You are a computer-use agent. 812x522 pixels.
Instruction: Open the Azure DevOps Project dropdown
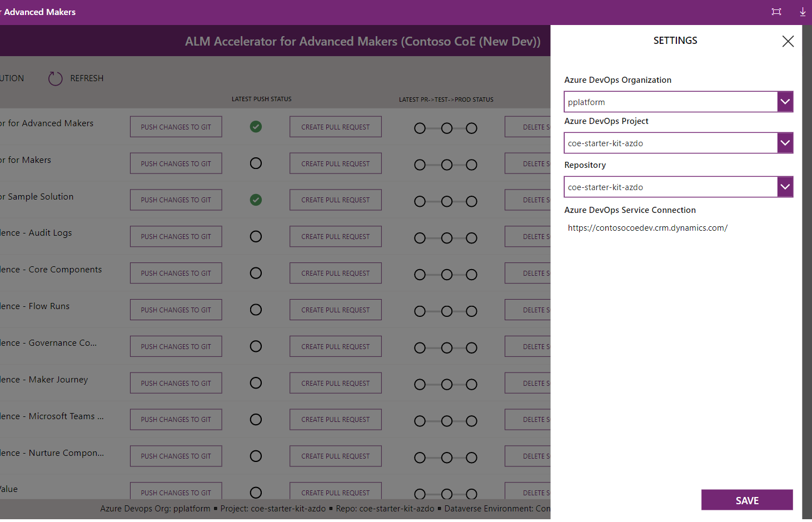(785, 143)
